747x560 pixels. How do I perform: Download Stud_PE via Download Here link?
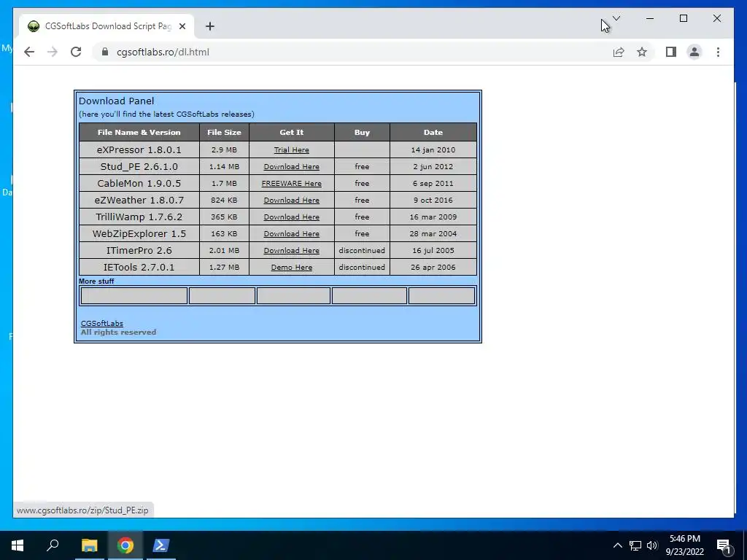[x=292, y=167]
